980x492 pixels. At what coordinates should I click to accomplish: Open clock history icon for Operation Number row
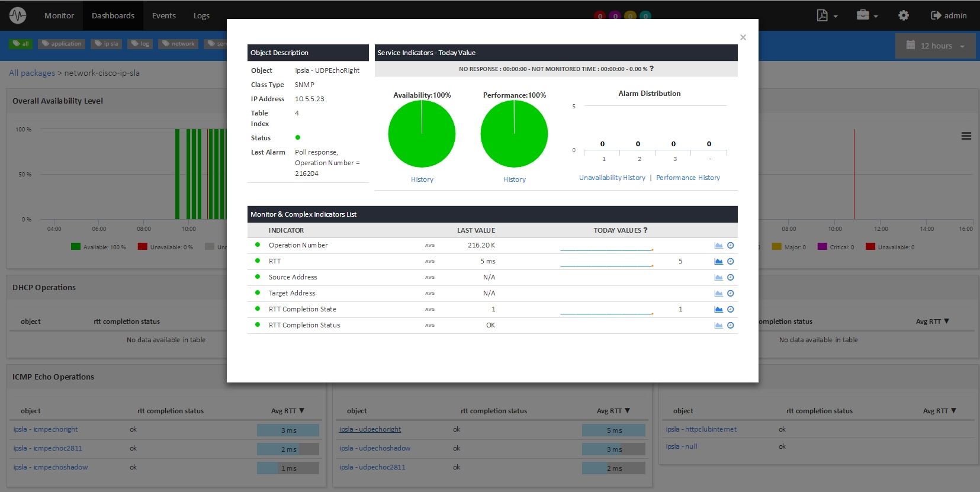click(x=731, y=245)
